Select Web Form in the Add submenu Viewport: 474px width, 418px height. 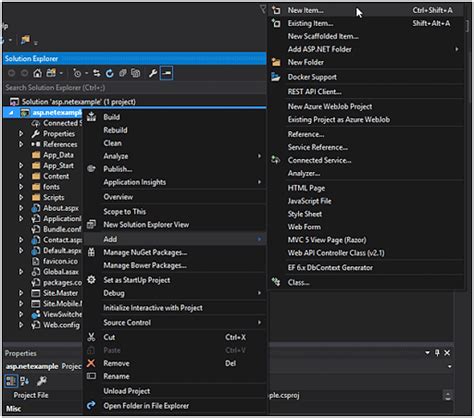[x=366, y=227]
